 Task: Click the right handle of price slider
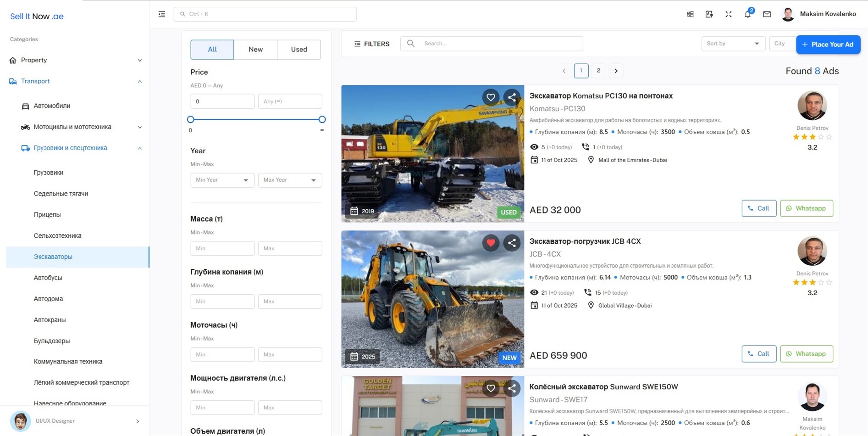point(322,119)
